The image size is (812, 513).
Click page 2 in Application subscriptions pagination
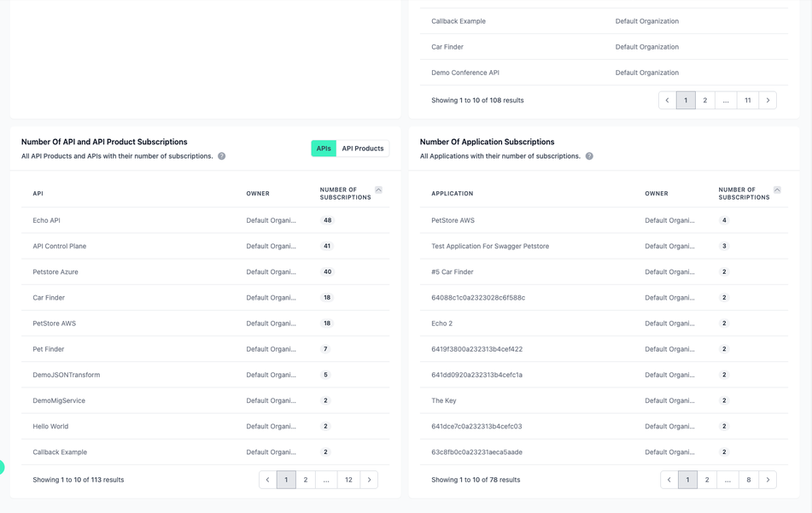(x=707, y=480)
